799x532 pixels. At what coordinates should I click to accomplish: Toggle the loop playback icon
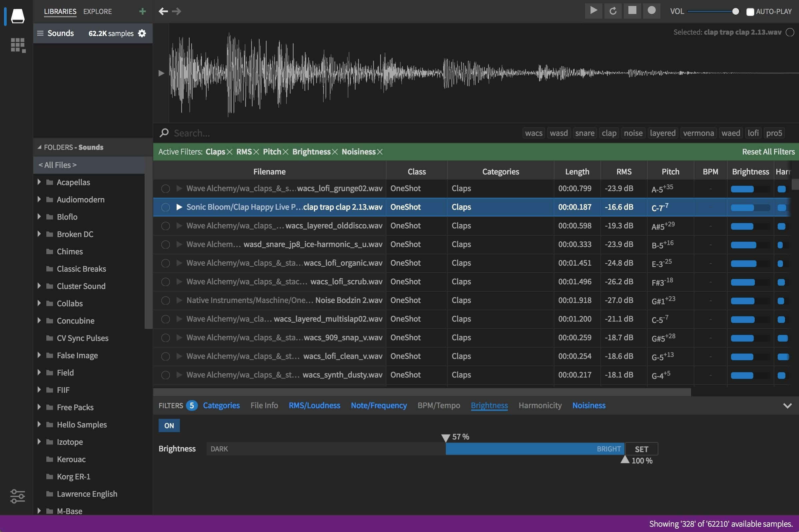pos(613,11)
